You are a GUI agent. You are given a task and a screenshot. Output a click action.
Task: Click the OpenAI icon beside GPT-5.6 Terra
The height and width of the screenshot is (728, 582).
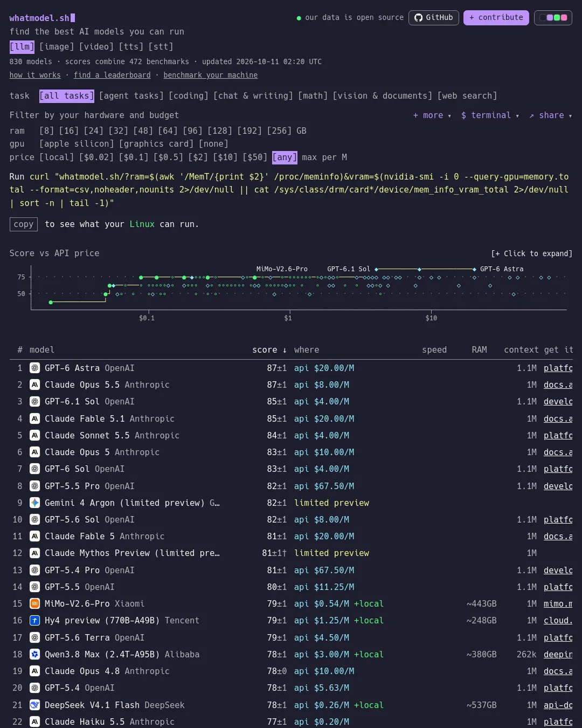34,638
